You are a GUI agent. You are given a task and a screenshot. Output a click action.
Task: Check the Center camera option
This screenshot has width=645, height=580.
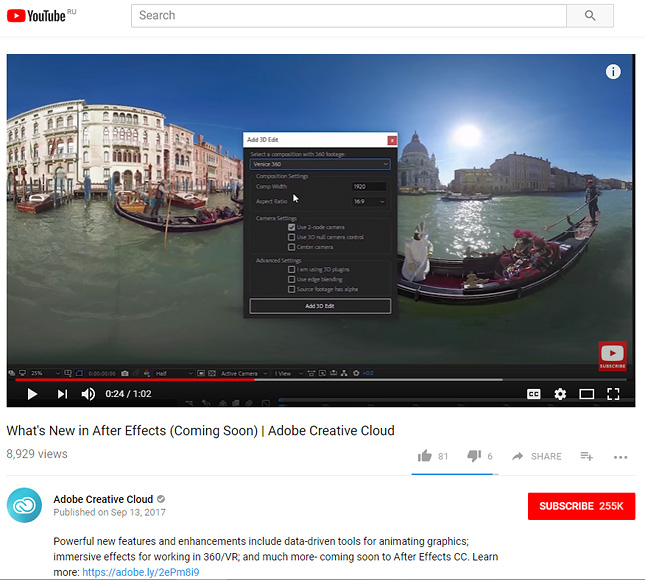pos(291,247)
